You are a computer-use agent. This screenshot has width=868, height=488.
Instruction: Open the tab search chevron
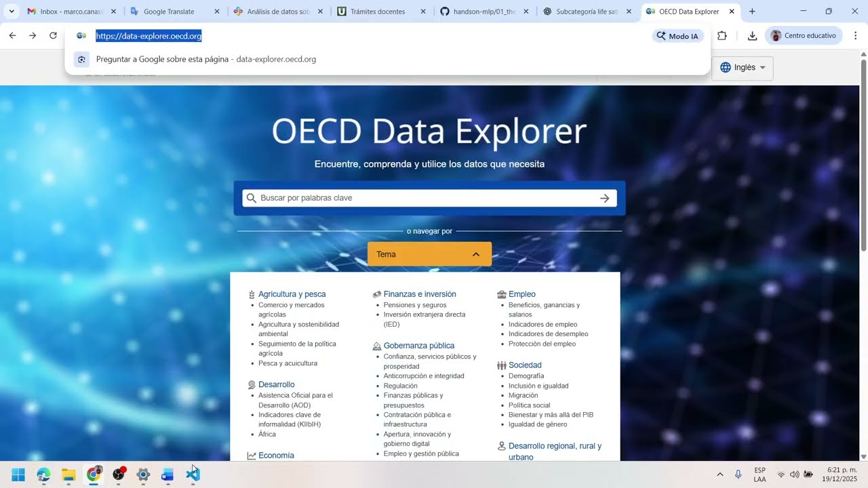coord(12,12)
